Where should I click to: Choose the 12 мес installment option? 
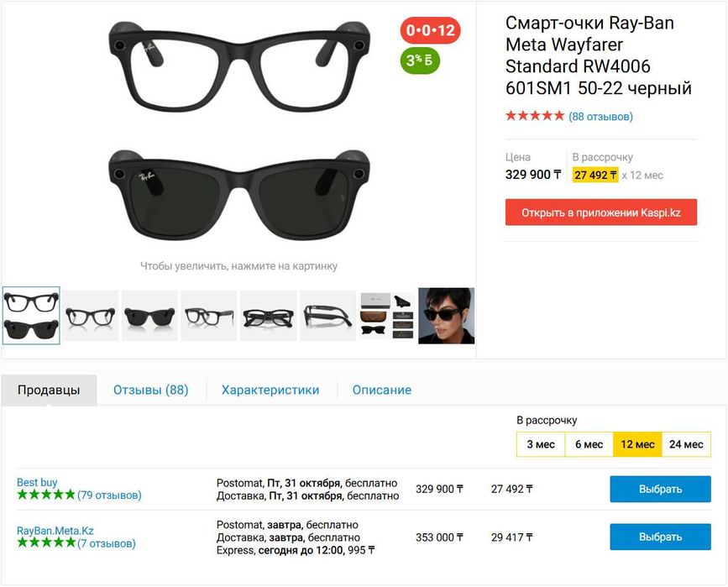pos(638,444)
